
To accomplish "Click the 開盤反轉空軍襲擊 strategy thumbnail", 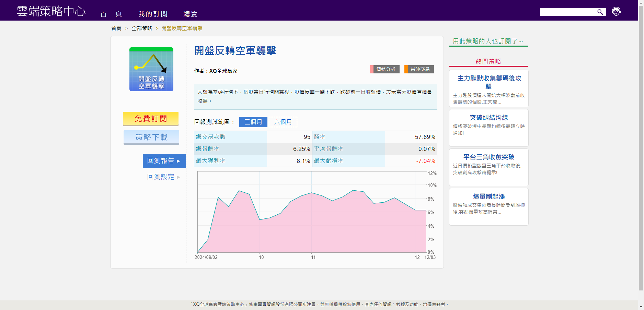I will pos(151,69).
